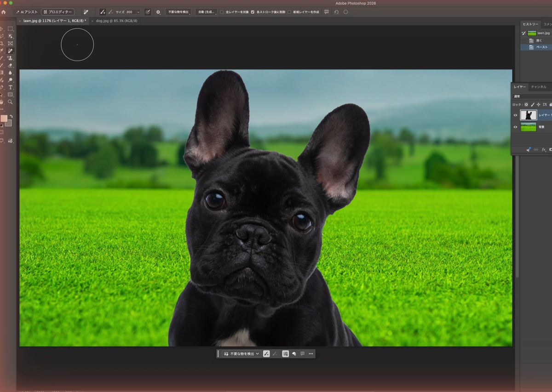Open the gear settings in options bar
The width and height of the screenshot is (552, 392).
pos(158,12)
